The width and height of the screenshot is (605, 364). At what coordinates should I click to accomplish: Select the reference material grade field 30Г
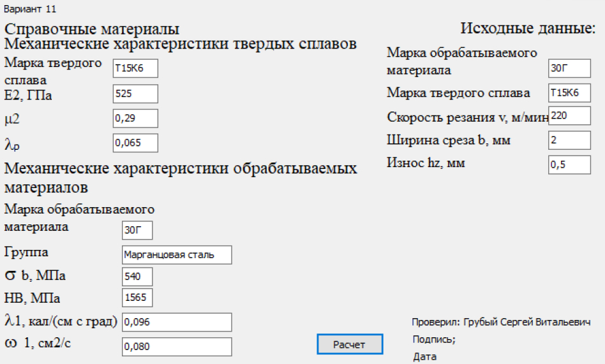tap(137, 230)
